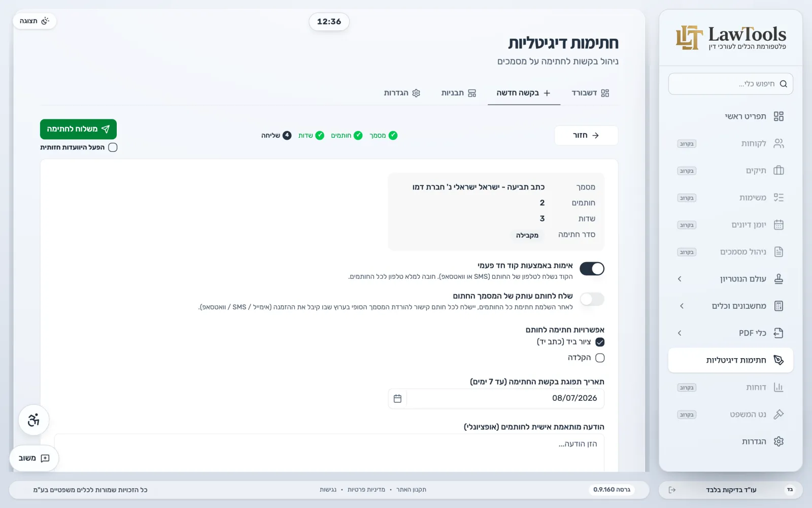Viewport: 812px width, 508px height.
Task: Enable send signed document copy toggle
Action: click(592, 299)
